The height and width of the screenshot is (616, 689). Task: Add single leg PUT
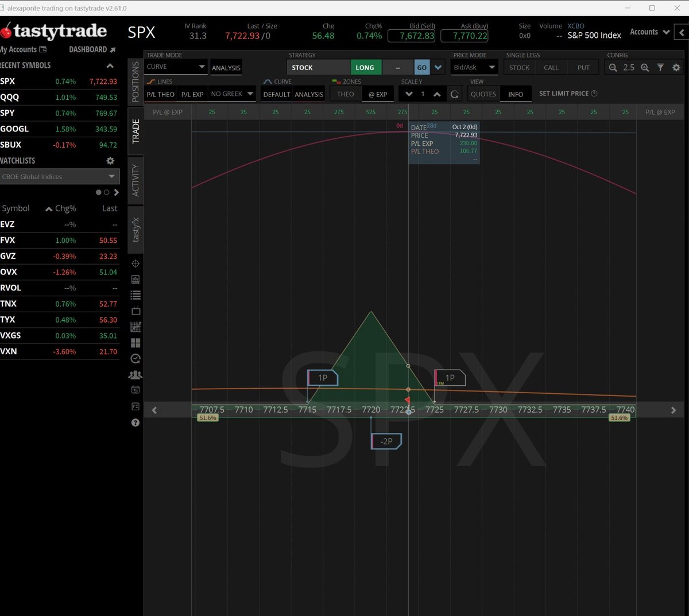click(x=583, y=68)
